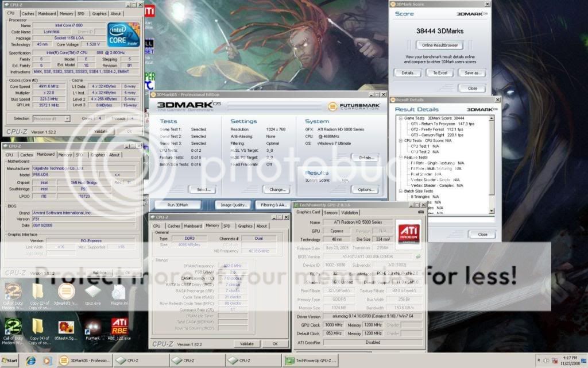The height and width of the screenshot is (368, 588).
Task: Launch Internet Explorer from the taskbar
Action: click(x=31, y=361)
